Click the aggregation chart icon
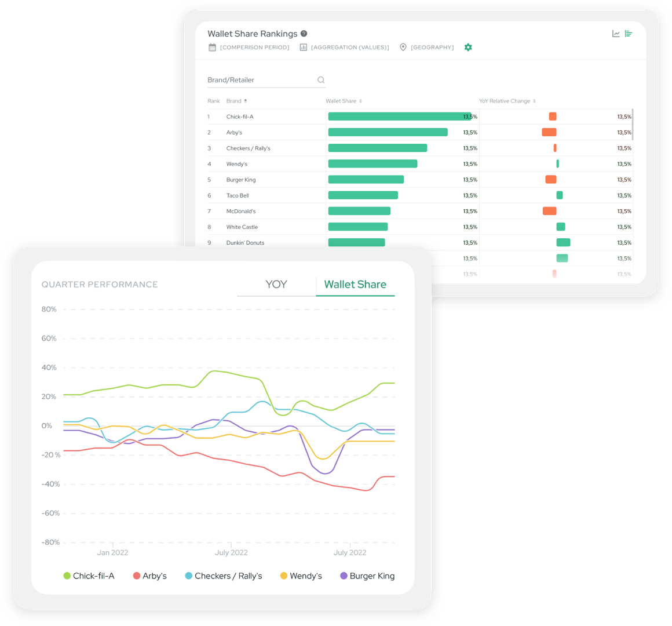This screenshot has width=672, height=626. coord(304,47)
